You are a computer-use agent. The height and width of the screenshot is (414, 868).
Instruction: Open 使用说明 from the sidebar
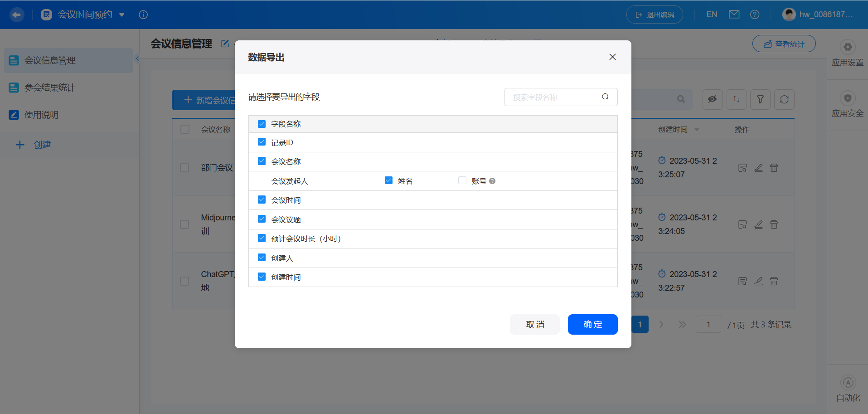pos(41,115)
